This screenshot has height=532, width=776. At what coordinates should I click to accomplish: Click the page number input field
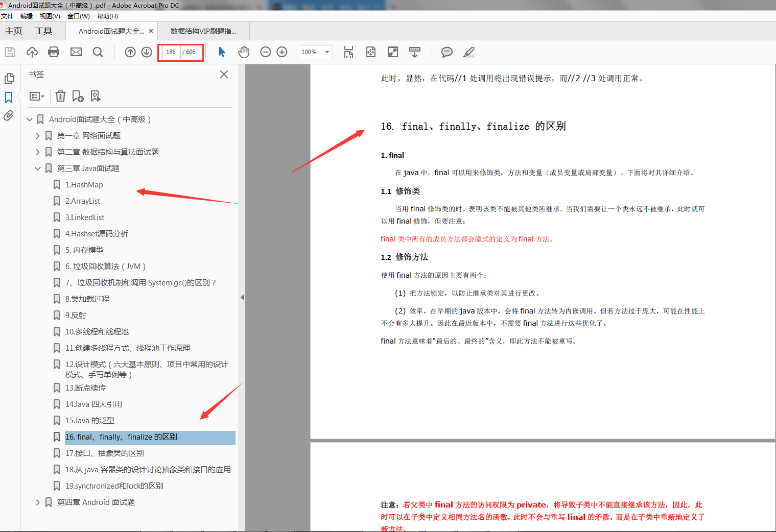point(171,52)
